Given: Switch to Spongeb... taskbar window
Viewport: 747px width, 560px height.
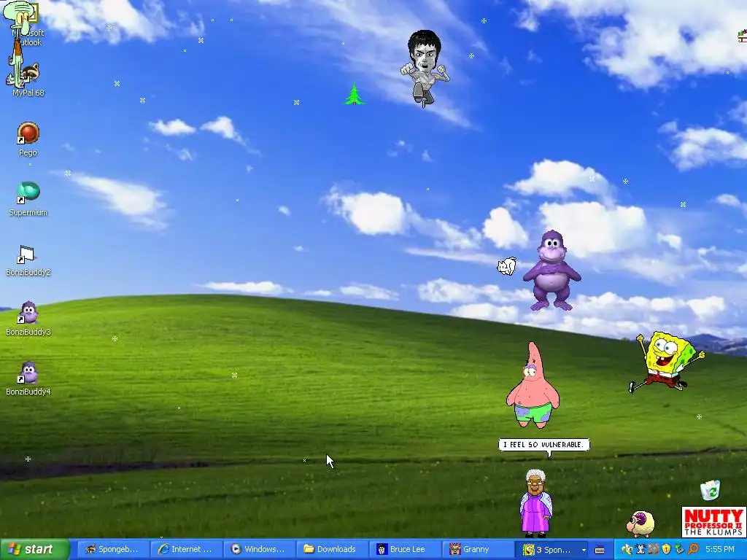Looking at the screenshot, I should click(x=112, y=549).
